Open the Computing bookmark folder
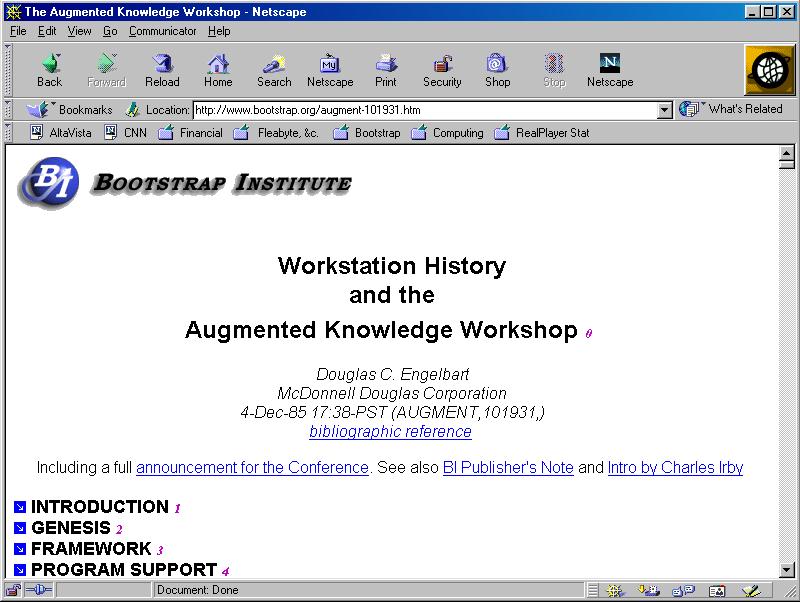800x602 pixels. pyautogui.click(x=447, y=133)
